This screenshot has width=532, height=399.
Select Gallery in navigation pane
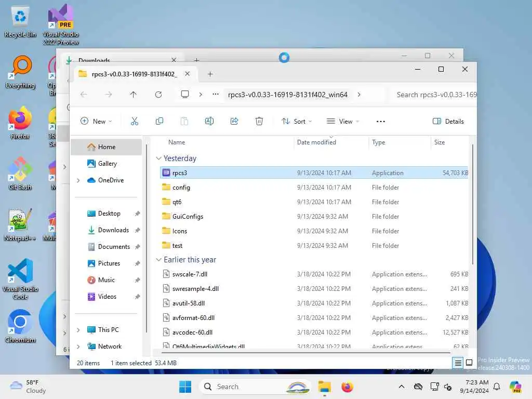pos(106,164)
